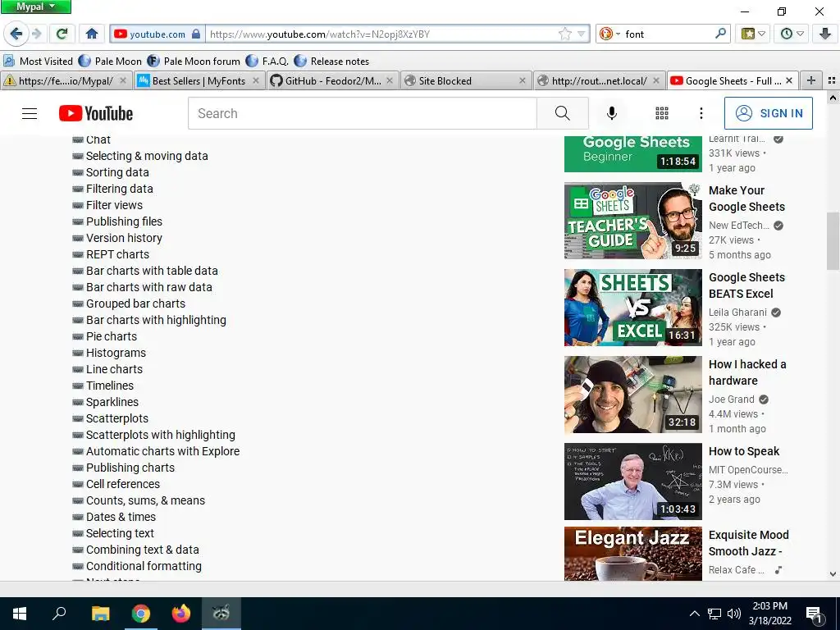Click the page vertical scrollbar thumb

point(833,241)
